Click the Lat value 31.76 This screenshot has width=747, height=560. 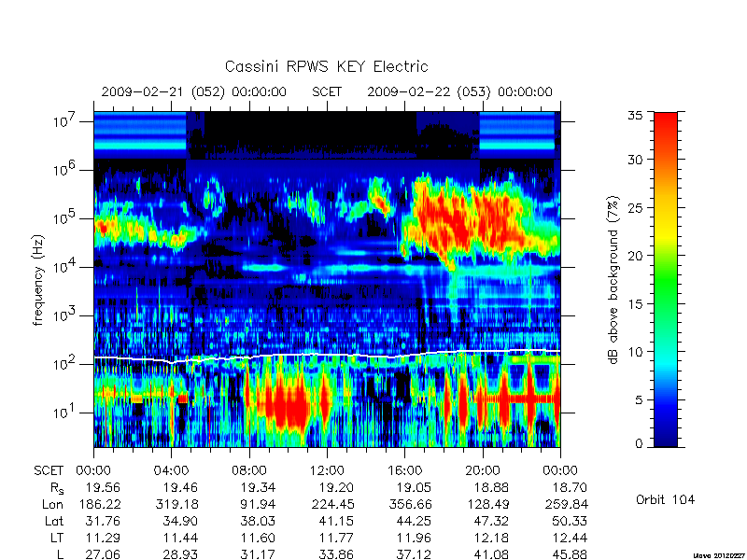coord(103,521)
